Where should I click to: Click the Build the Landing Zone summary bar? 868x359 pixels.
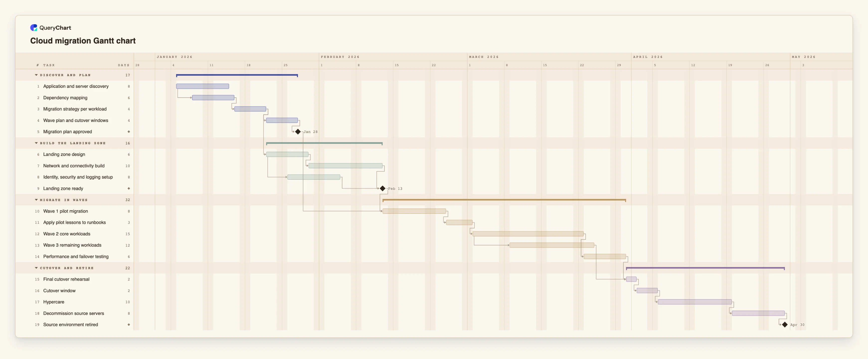324,143
